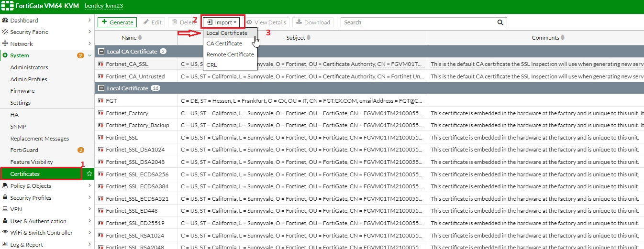Click the search magnifier icon

coord(500,22)
